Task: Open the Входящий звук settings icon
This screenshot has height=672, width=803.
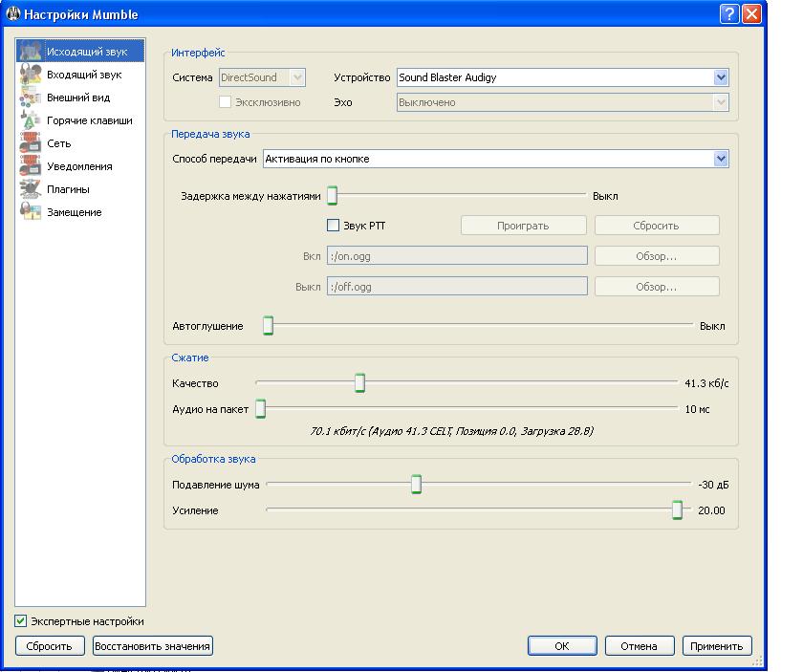Action: [30, 75]
